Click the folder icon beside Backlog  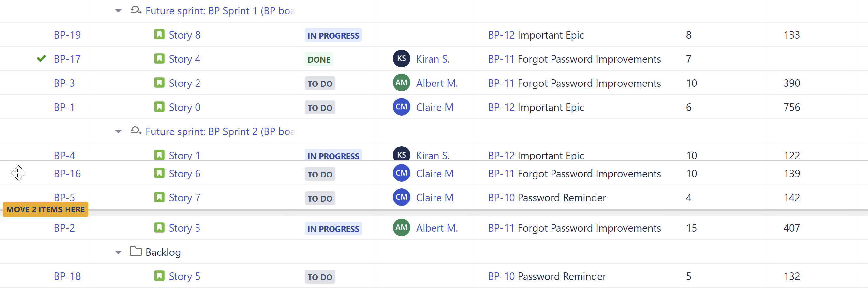(x=136, y=251)
